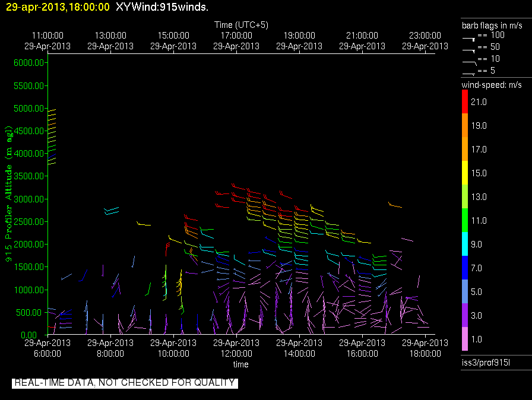Click the 4000.00 altitude tick label

pyautogui.click(x=29, y=154)
